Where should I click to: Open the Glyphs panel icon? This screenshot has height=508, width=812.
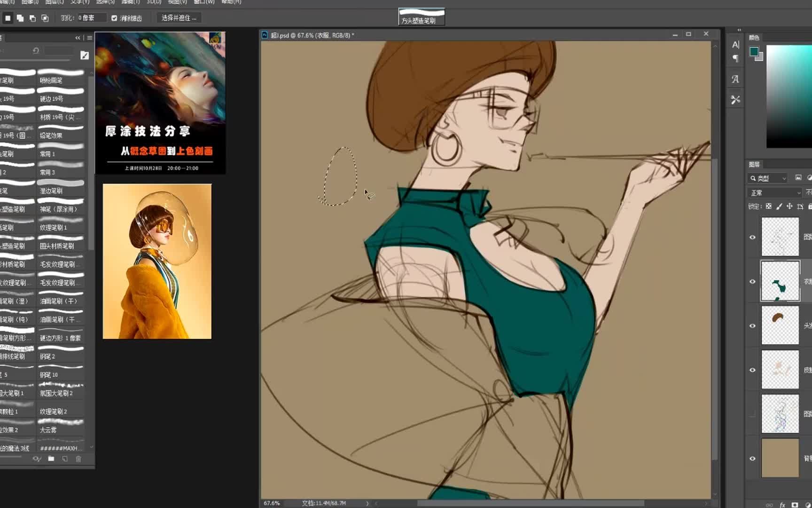735,79
